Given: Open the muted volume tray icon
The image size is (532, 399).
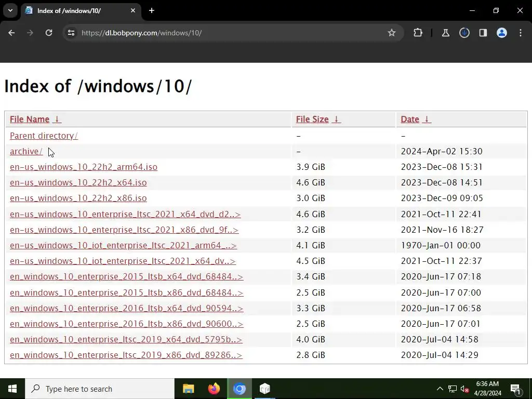Looking at the screenshot, I should (464, 389).
